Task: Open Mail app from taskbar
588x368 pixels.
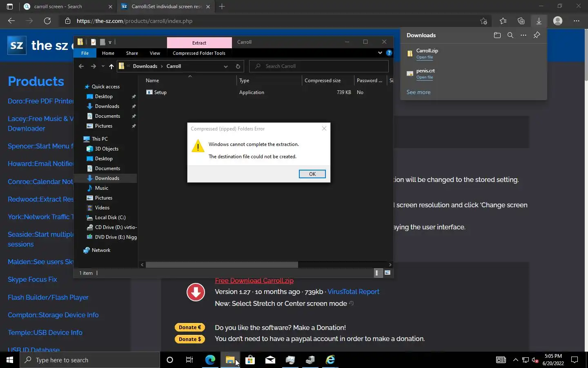Action: [270, 360]
